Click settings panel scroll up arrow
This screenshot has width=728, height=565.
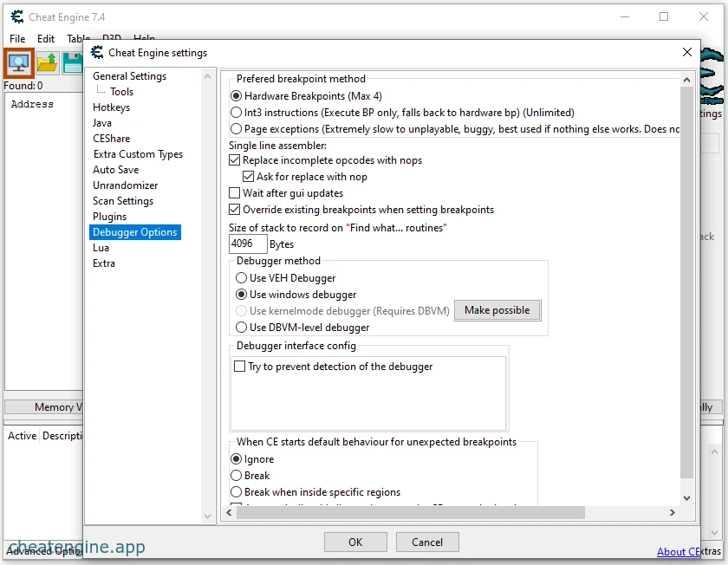click(x=686, y=80)
